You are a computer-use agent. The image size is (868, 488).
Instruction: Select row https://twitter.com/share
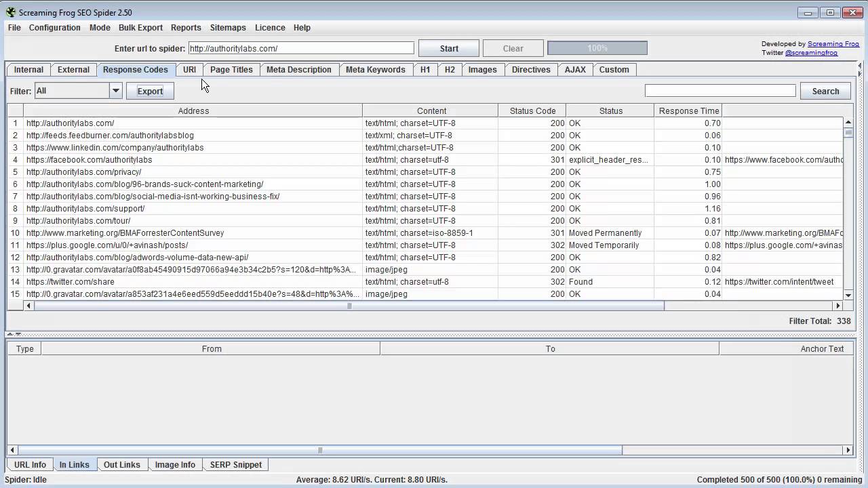(x=425, y=282)
